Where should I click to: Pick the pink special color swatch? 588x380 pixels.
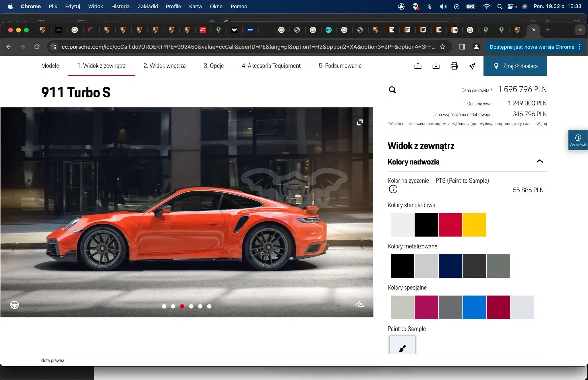(x=426, y=307)
